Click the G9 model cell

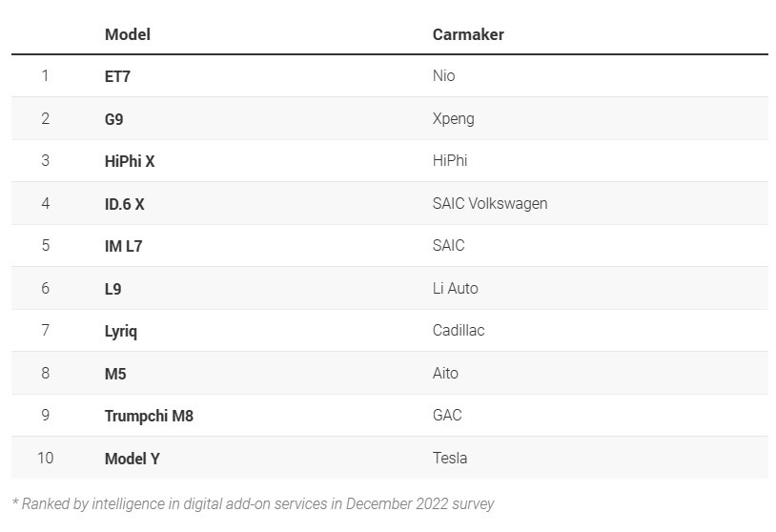113,119
